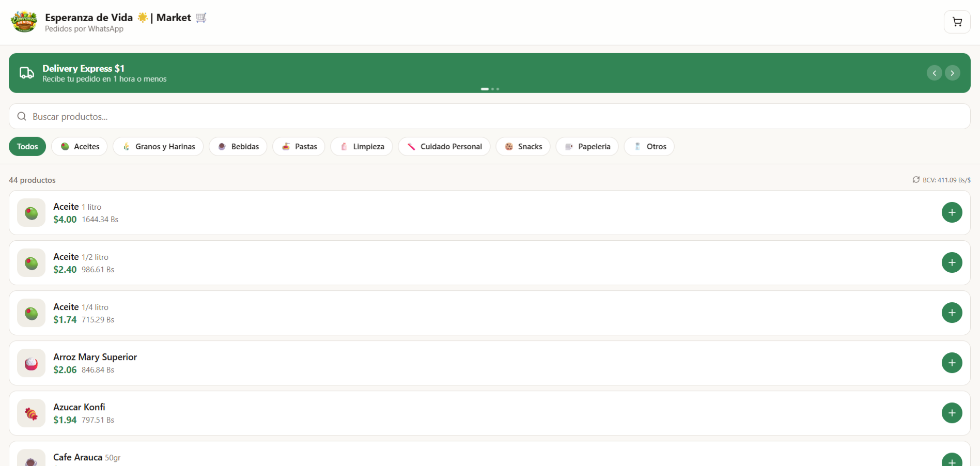Screen dimensions: 980x466
Task: Click the cookie icon on the Snacks filter
Action: tap(508, 146)
